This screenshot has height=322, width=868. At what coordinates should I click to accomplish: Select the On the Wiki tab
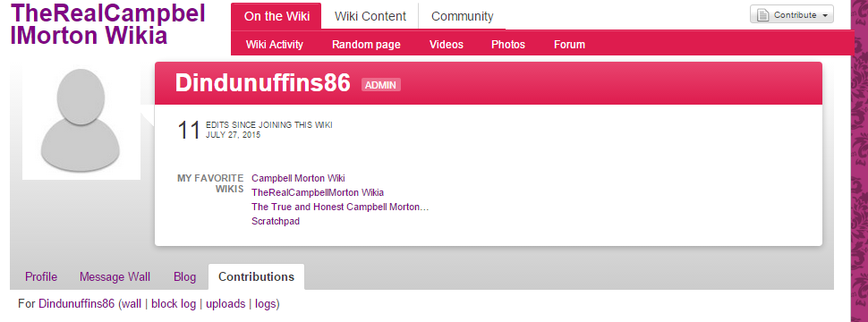[276, 16]
